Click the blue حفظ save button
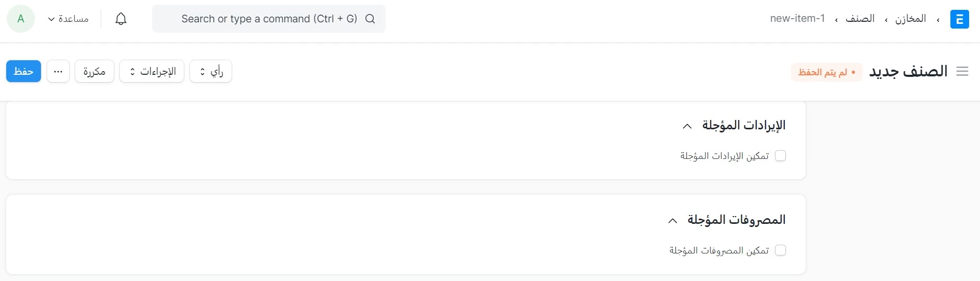 [x=23, y=71]
